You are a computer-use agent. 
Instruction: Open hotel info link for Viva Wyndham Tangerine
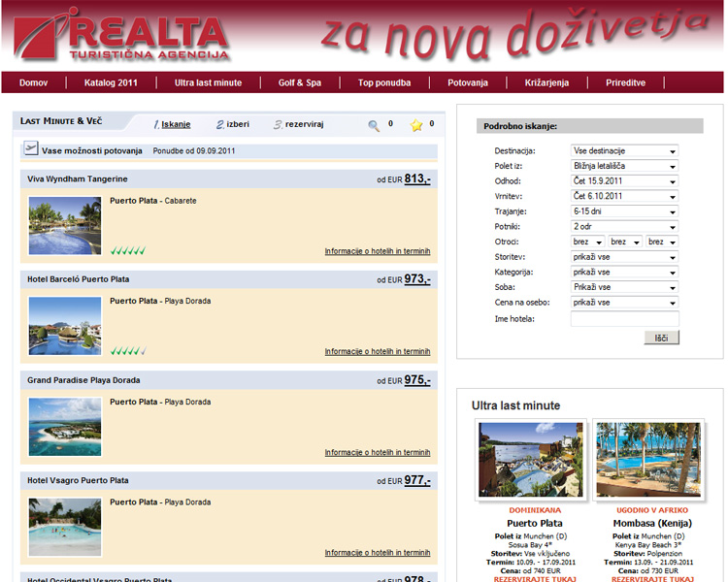378,251
